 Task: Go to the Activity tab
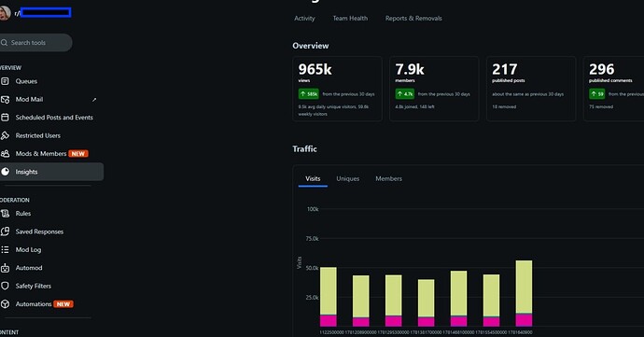coord(304,19)
